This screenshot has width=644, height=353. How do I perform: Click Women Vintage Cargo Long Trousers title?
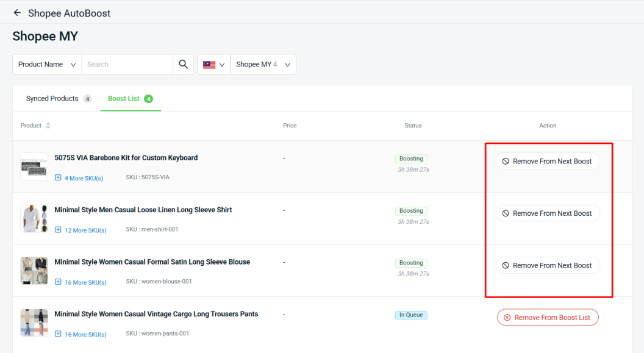click(x=157, y=314)
